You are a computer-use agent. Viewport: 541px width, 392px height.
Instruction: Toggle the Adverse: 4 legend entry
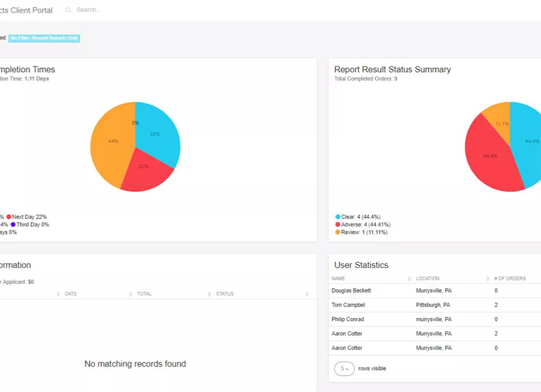coord(362,224)
